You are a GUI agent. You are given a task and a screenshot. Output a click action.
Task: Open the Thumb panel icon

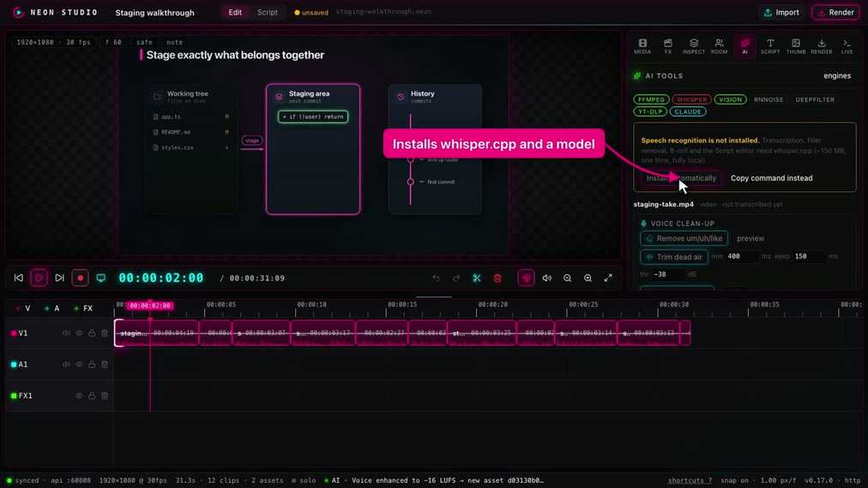pyautogui.click(x=795, y=46)
